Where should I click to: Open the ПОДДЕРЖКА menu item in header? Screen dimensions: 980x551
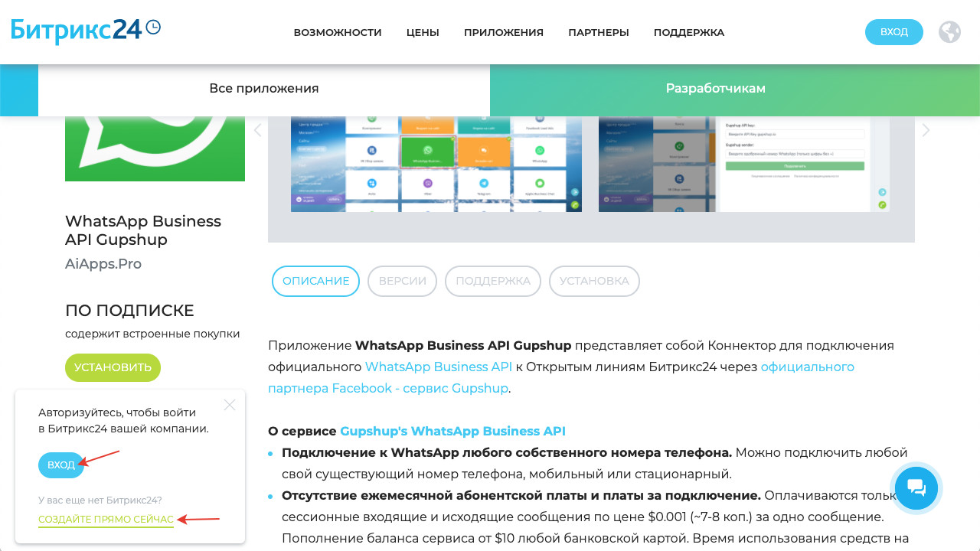[x=689, y=33]
